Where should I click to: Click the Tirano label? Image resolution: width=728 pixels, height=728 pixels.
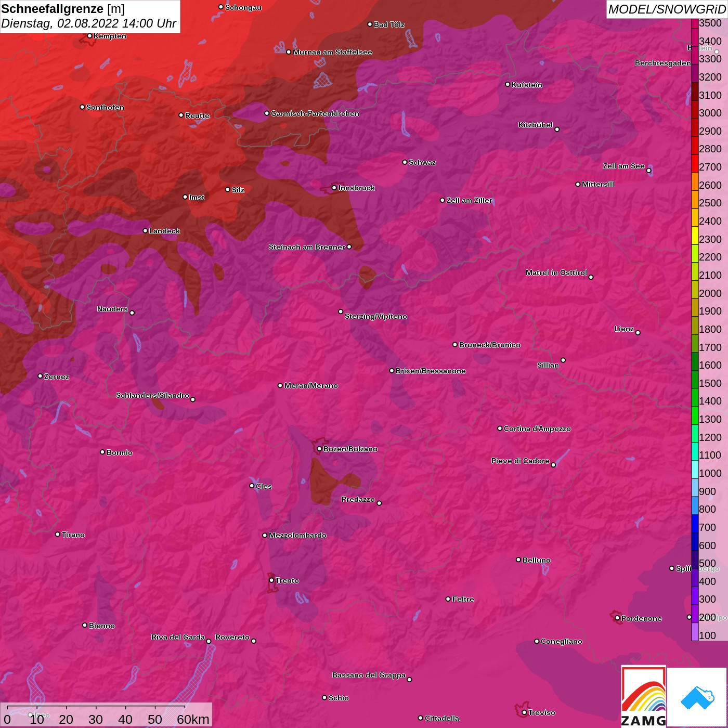click(73, 535)
